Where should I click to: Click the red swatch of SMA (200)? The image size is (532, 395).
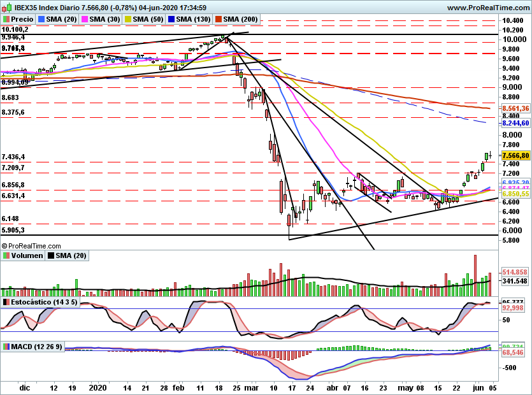[218, 19]
